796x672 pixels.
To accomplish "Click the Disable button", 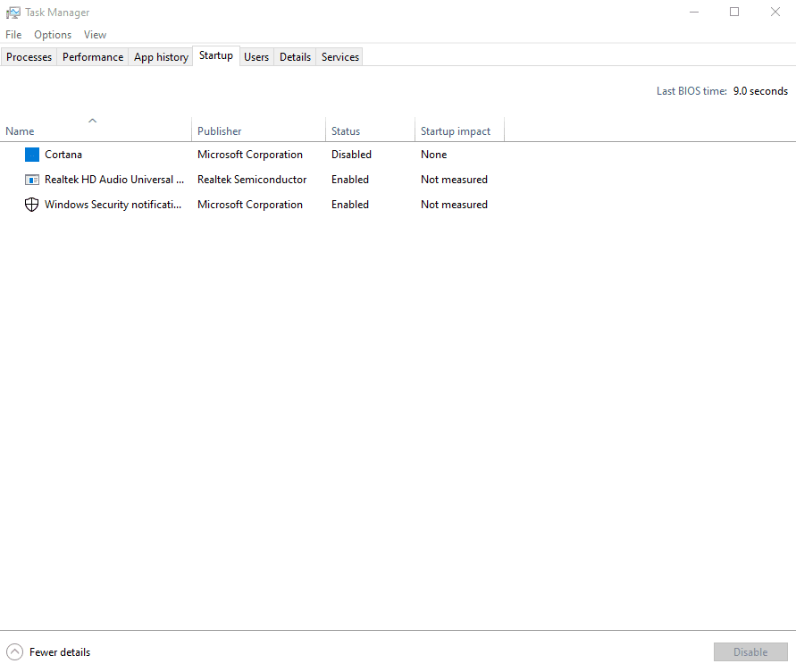I will pos(750,651).
